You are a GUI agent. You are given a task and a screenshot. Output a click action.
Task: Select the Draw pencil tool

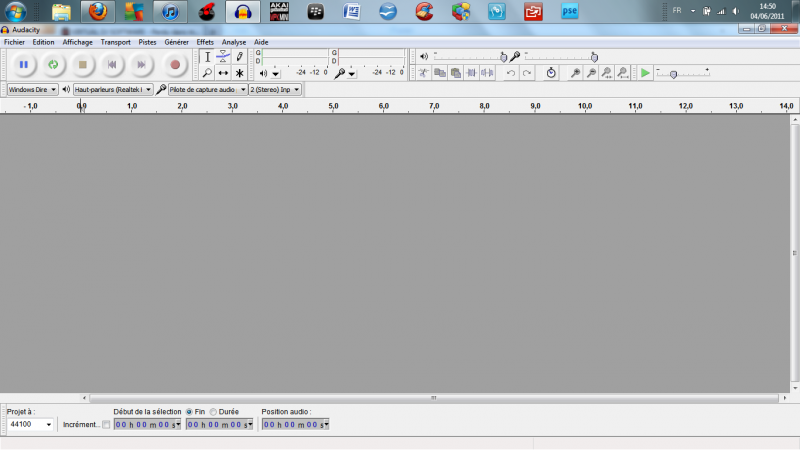239,56
